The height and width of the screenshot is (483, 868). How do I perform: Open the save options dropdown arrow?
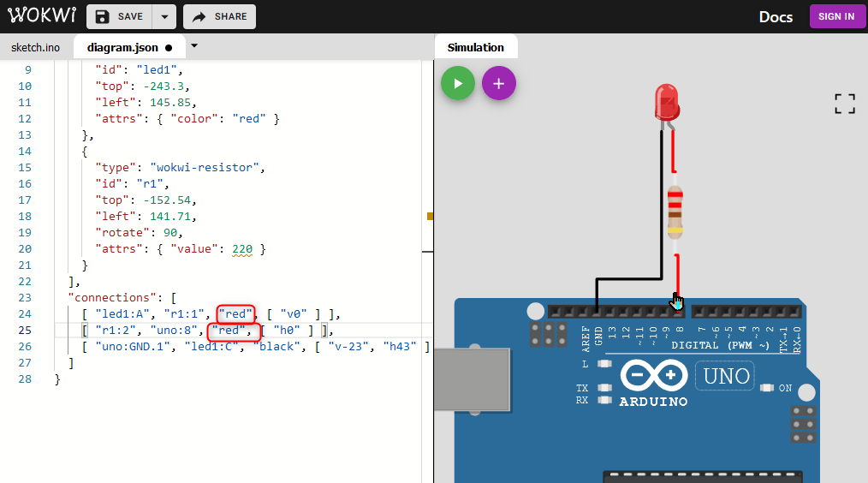pos(164,16)
